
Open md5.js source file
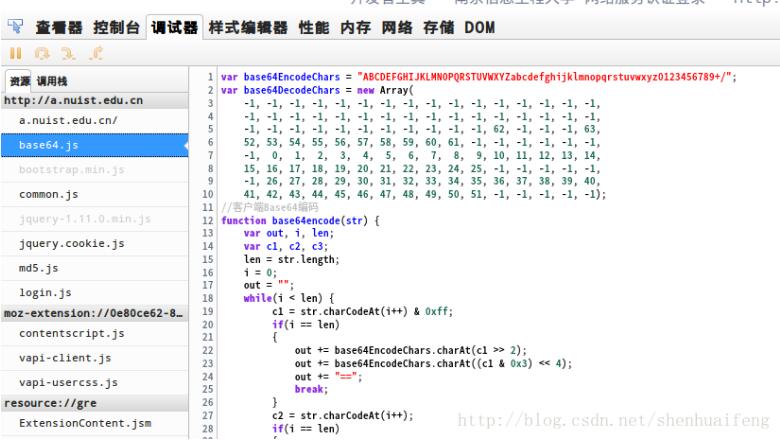click(95, 268)
